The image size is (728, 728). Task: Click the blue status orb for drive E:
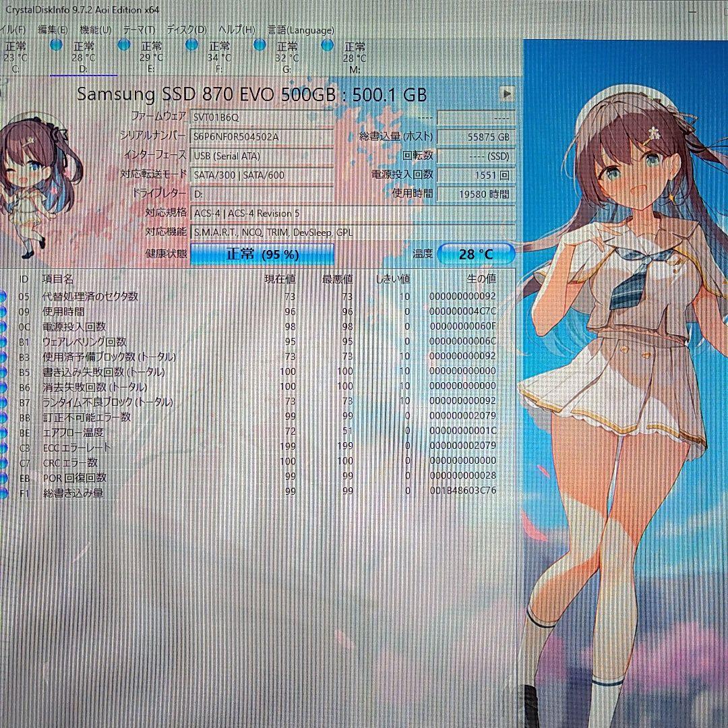[x=124, y=45]
